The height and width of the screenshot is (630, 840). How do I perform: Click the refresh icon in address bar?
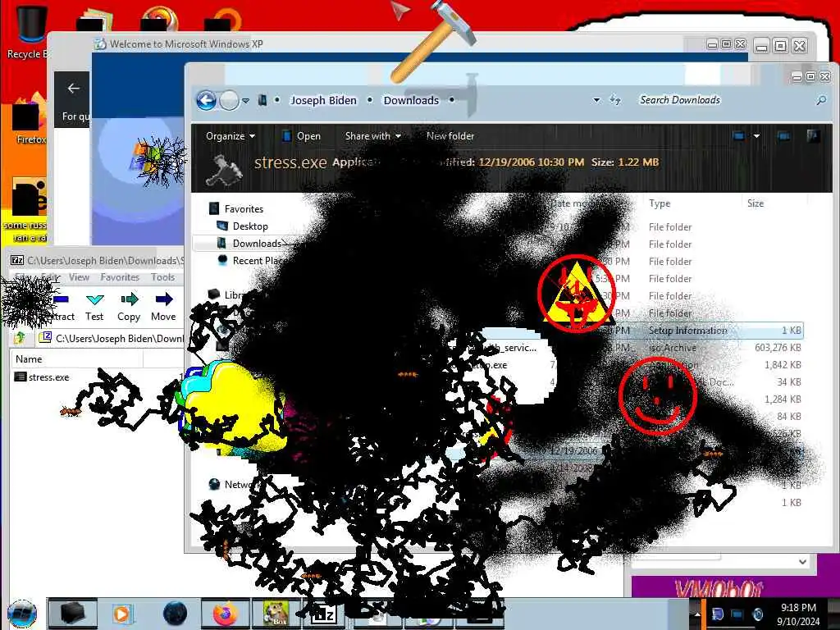click(615, 100)
